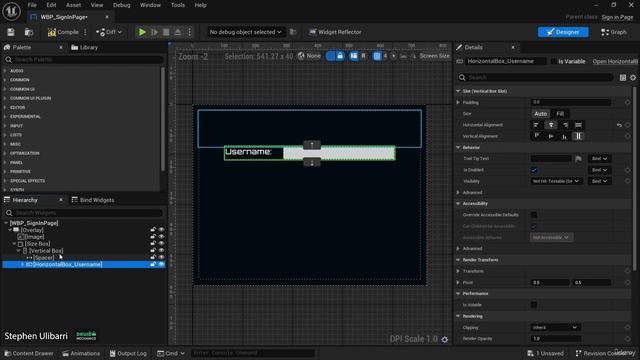This screenshot has height=360, width=640.
Task: Collapse the [Size Box] hierarchy node
Action: pyautogui.click(x=14, y=244)
